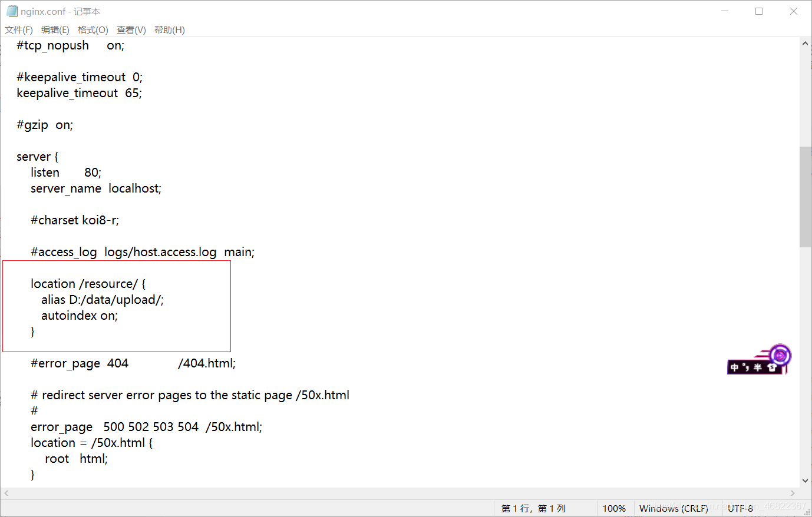Image resolution: width=812 pixels, height=517 pixels.
Task: Click the 100% zoom level in status bar
Action: click(x=614, y=508)
